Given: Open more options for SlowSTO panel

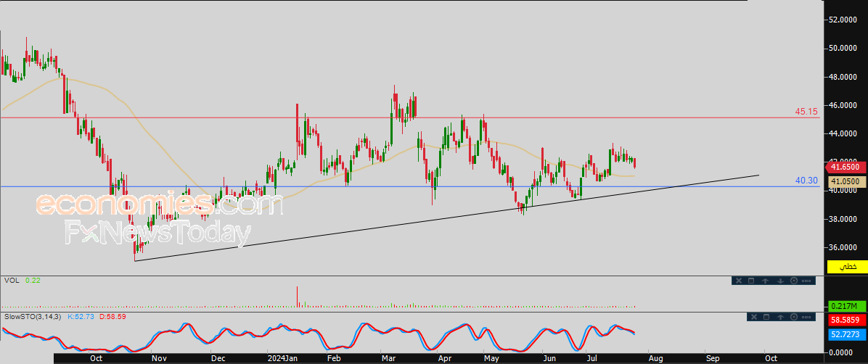Looking at the screenshot, I should [x=806, y=317].
